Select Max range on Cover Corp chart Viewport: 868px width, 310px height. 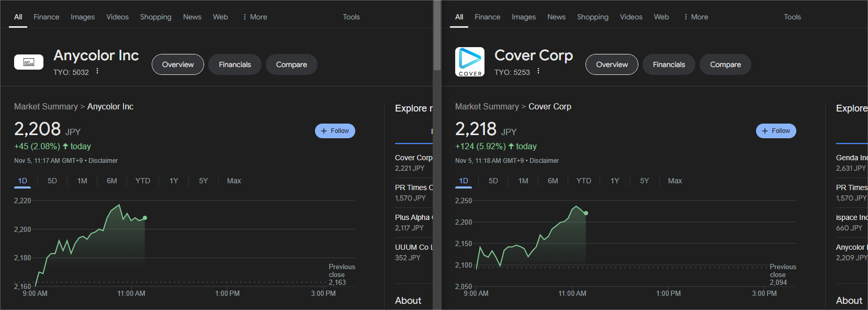tap(675, 181)
